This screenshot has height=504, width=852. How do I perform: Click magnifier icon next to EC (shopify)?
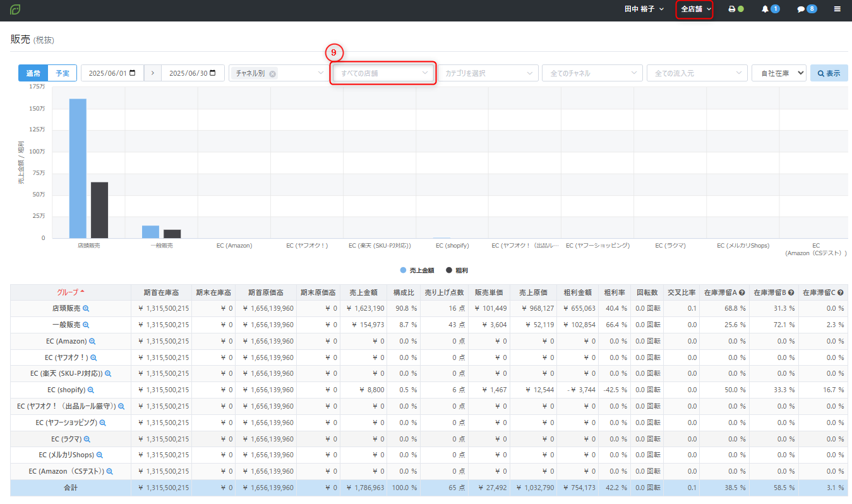91,390
